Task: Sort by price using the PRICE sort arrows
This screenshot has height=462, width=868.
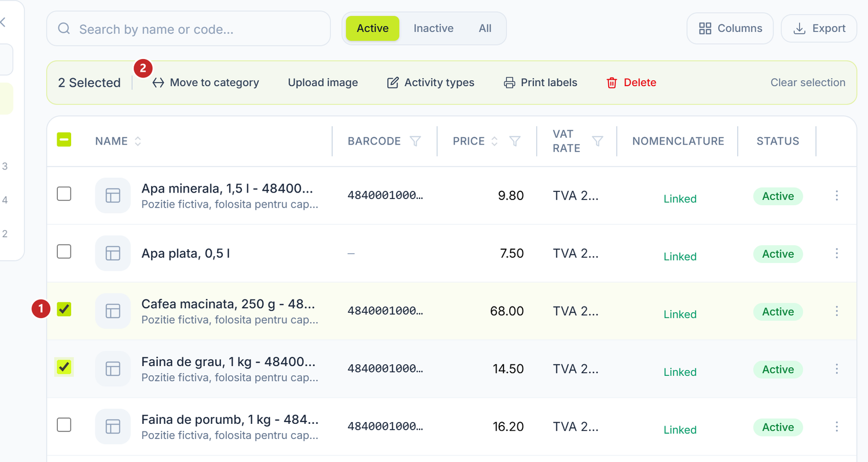Action: pos(494,141)
